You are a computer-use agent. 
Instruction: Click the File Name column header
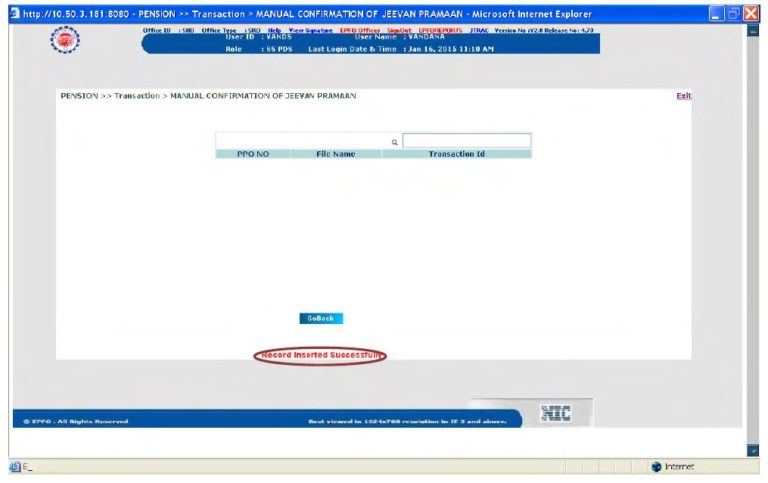coord(335,155)
